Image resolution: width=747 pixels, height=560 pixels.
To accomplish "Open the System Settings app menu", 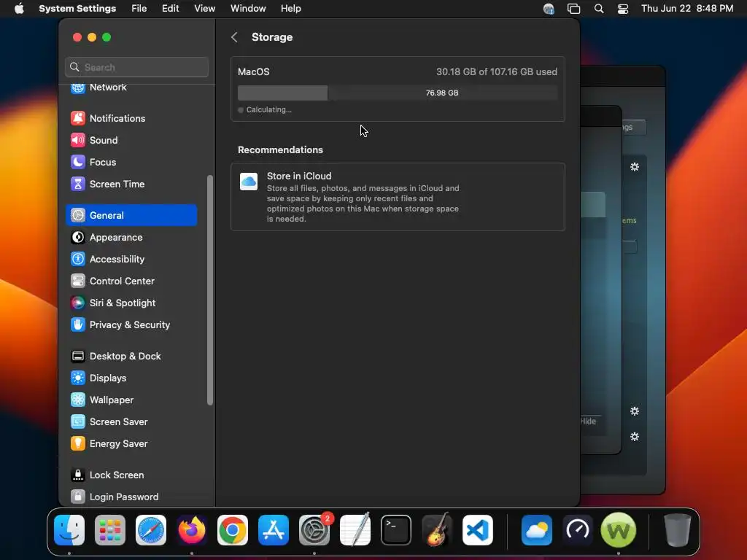I will (77, 9).
